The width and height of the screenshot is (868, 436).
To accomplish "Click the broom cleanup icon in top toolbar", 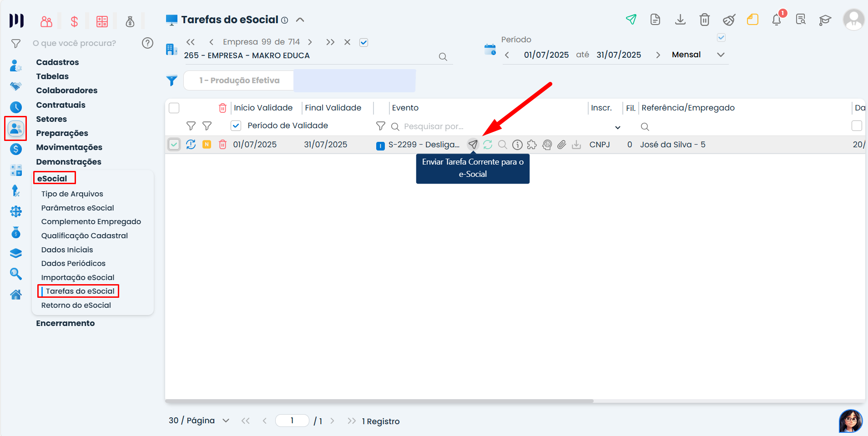I will [x=729, y=20].
